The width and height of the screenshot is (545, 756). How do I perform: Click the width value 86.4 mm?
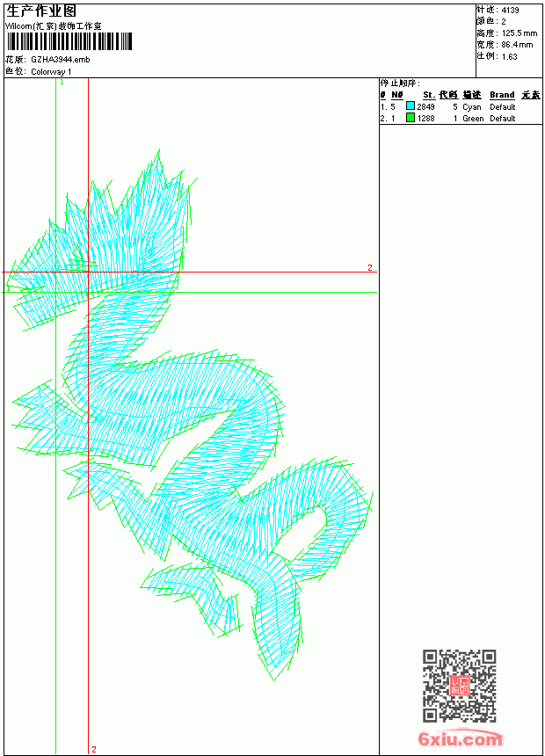(518, 45)
